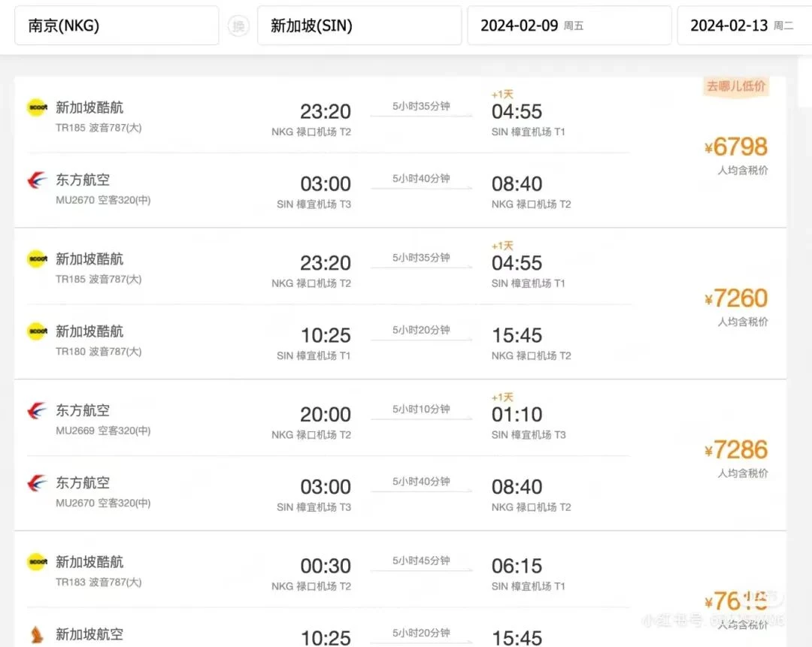
Task: Click the TR185 波音787(大) text in the ¥6798 itinerary
Action: (x=98, y=127)
